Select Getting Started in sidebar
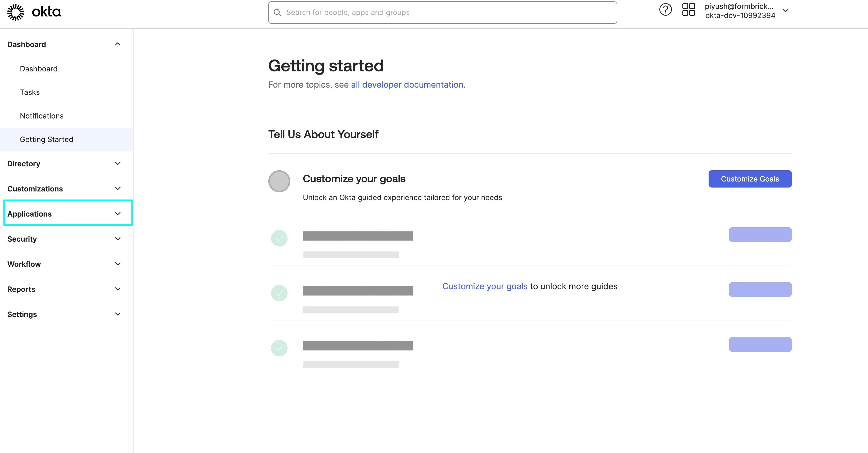 tap(47, 139)
